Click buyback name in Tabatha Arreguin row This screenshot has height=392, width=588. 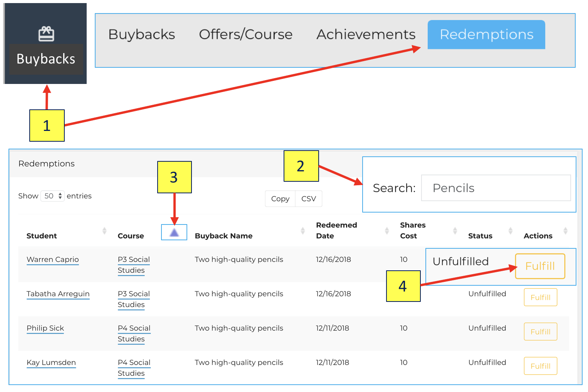[x=239, y=294]
